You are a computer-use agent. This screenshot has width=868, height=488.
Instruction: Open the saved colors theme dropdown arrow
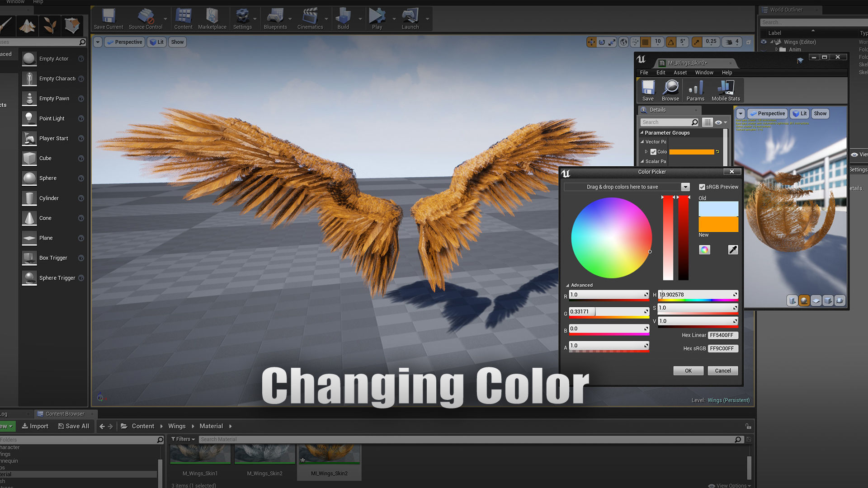coord(685,187)
